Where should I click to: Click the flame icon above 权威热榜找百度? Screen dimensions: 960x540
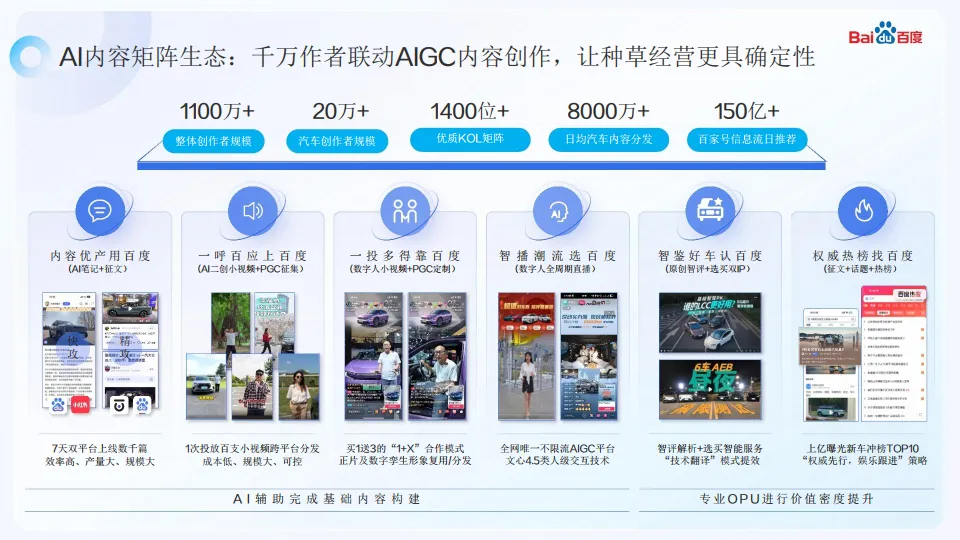point(863,211)
